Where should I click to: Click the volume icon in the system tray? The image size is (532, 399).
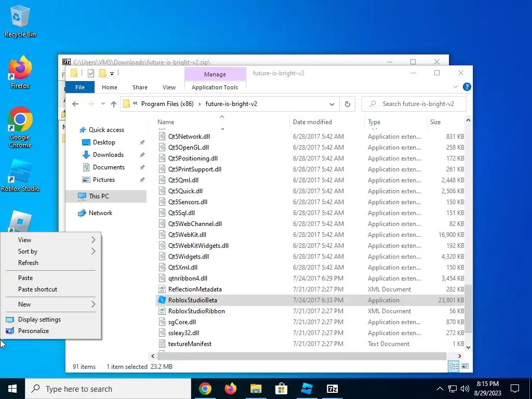coord(465,389)
